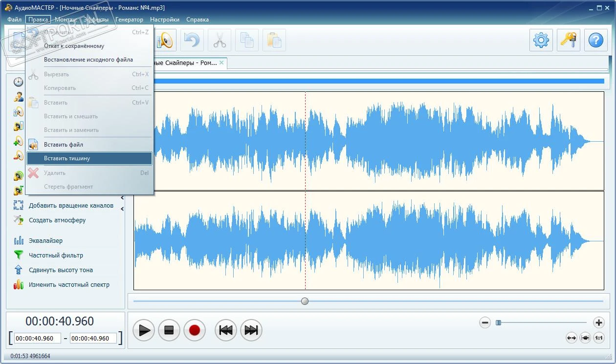Click the 1:1 zoom reset button
The width and height of the screenshot is (616, 364).
pyautogui.click(x=599, y=338)
